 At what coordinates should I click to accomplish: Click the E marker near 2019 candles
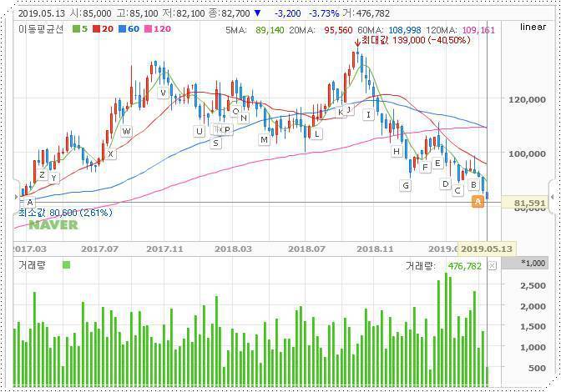point(437,163)
